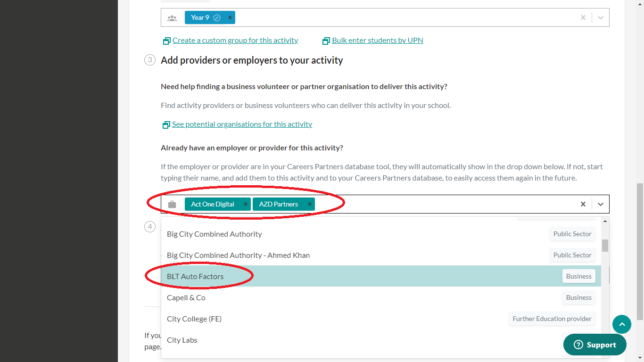Open Bulk enter students by UPN link
The height and width of the screenshot is (362, 644).
(377, 41)
